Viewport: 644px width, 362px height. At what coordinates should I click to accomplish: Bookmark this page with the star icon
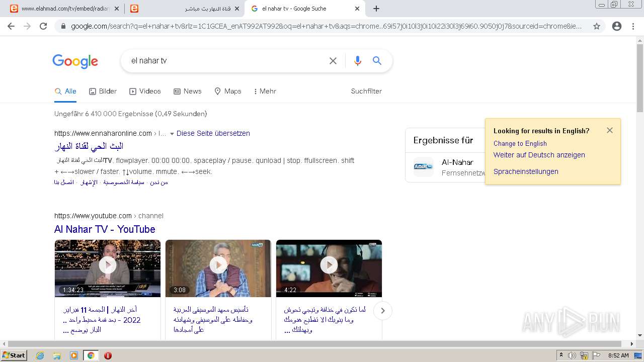click(597, 26)
